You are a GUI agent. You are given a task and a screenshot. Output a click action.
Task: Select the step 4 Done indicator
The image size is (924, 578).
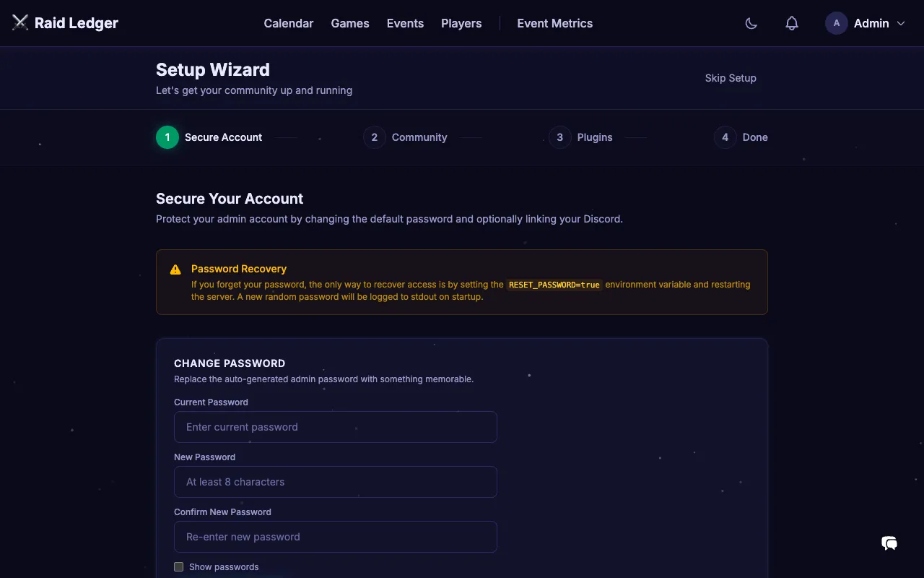tap(725, 137)
